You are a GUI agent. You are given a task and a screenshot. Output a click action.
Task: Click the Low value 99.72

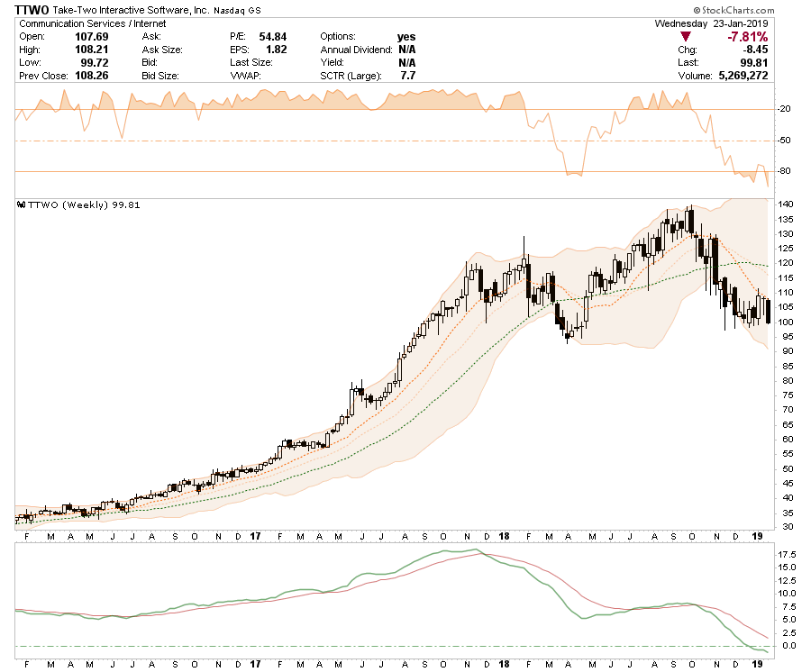coord(94,62)
